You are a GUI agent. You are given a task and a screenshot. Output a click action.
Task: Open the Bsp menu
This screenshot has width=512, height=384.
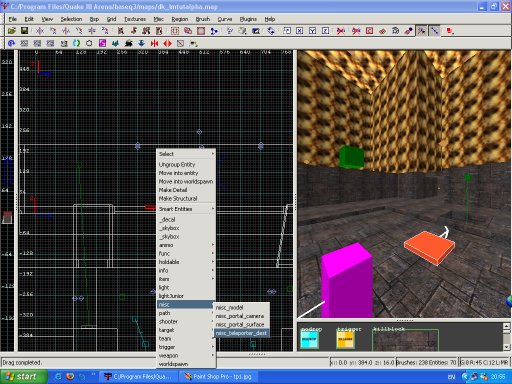pos(94,19)
